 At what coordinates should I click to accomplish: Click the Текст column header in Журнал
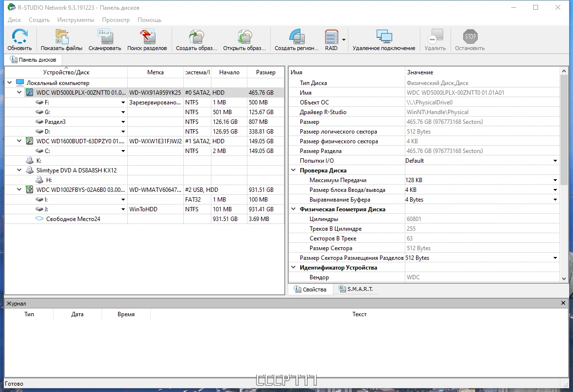(359, 314)
